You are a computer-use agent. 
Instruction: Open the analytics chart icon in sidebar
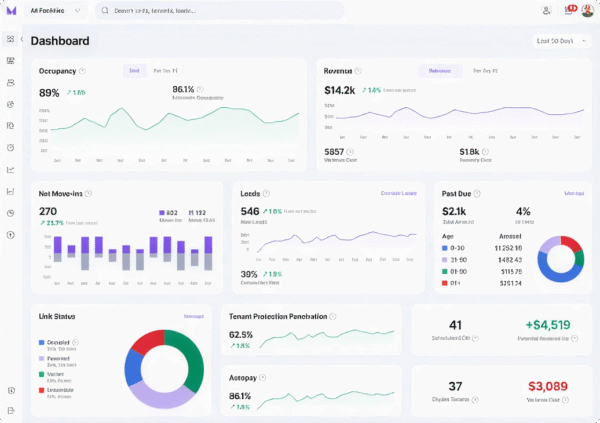[x=10, y=169]
